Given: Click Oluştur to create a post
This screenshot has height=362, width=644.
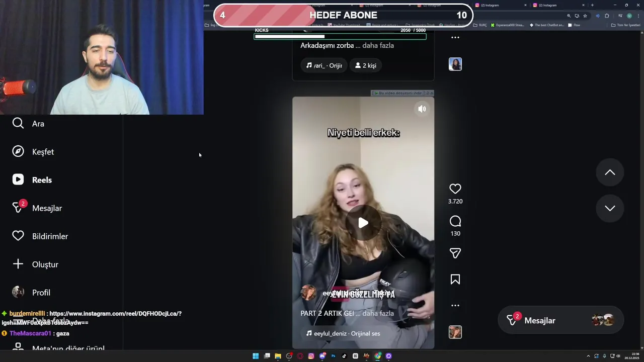Looking at the screenshot, I should (35, 264).
